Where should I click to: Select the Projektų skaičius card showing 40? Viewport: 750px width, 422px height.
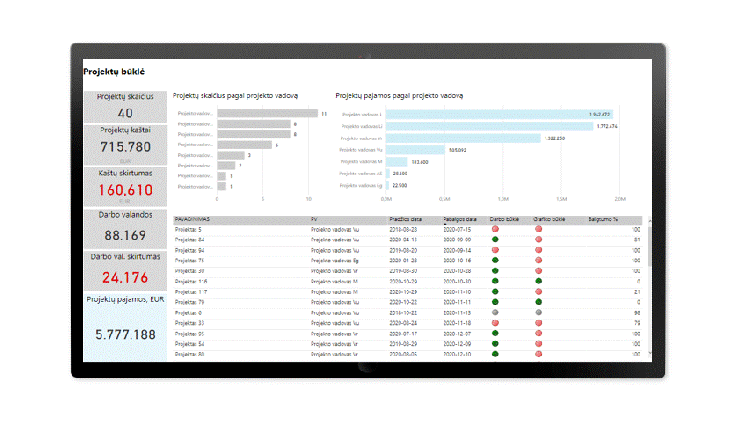[x=125, y=107]
